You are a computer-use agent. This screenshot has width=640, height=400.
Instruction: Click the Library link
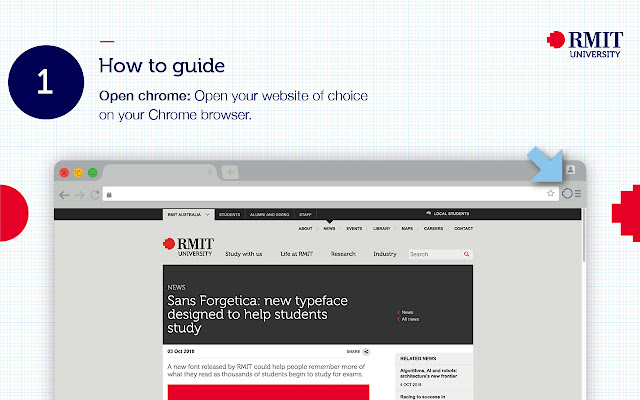click(382, 229)
